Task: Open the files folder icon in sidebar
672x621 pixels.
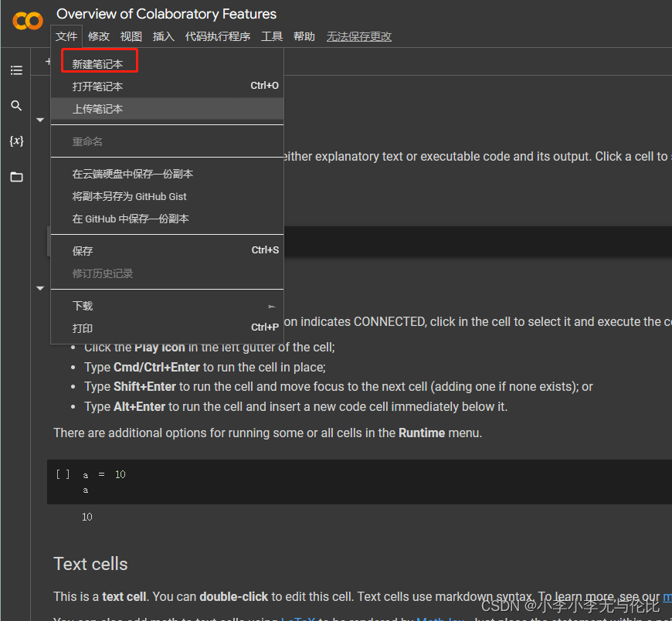Action: [x=16, y=177]
